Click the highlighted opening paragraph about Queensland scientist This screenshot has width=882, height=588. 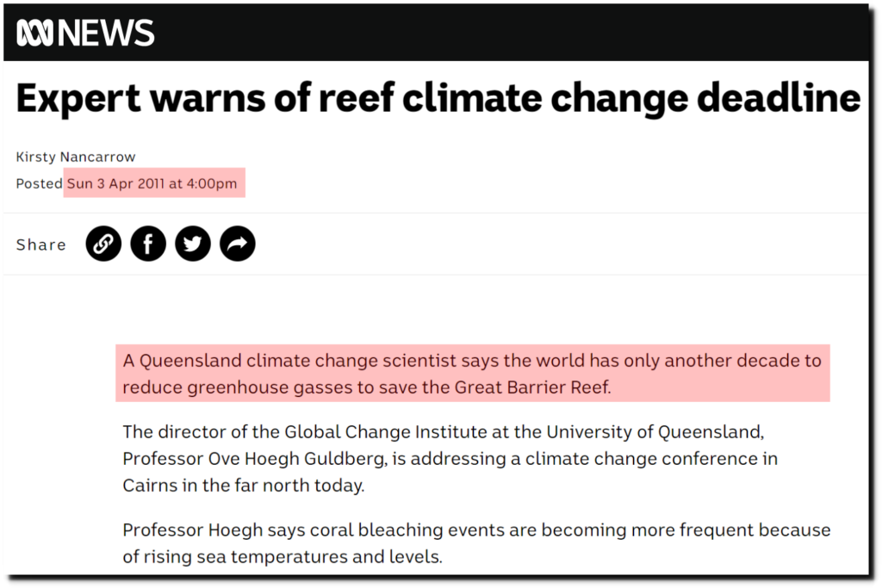tap(473, 374)
